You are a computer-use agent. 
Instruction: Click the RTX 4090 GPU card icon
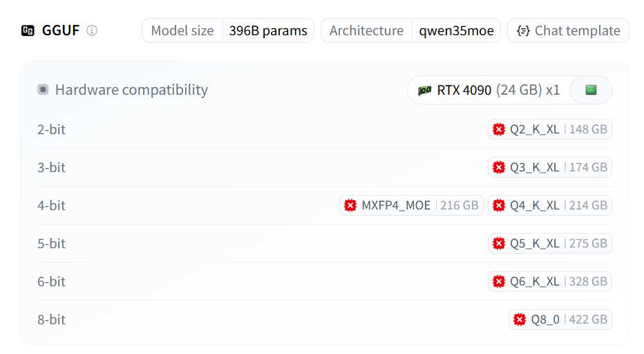coord(425,90)
